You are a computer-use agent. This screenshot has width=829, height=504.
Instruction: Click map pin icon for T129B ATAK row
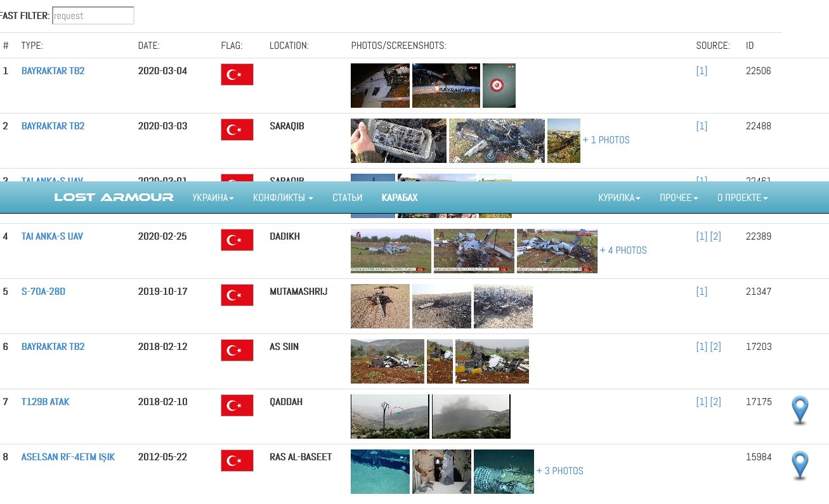[x=800, y=410]
